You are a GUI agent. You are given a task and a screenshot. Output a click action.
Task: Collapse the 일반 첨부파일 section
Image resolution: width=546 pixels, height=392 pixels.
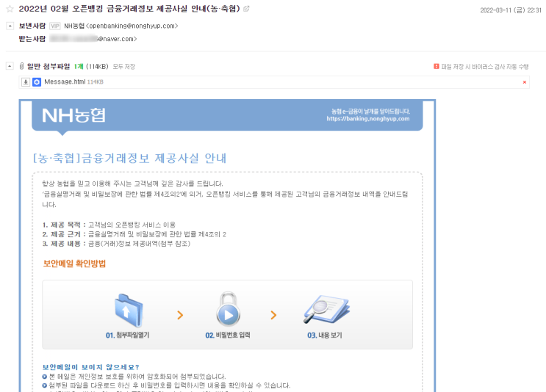(10, 66)
